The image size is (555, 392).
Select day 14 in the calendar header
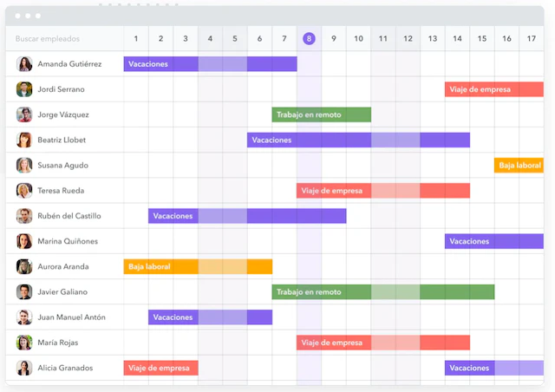point(457,38)
